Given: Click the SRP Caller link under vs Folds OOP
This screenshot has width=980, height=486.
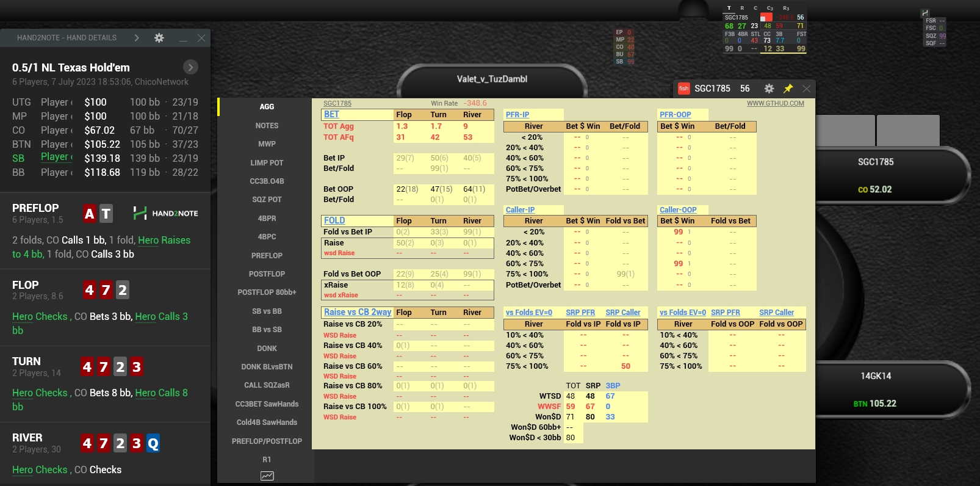Looking at the screenshot, I should tap(777, 313).
